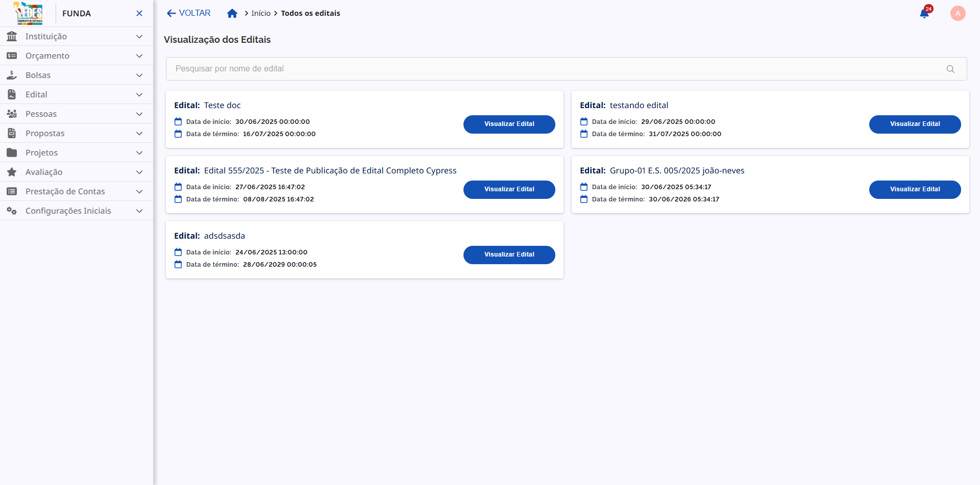
Task: Click the Projetos folder icon
Action: [11, 152]
